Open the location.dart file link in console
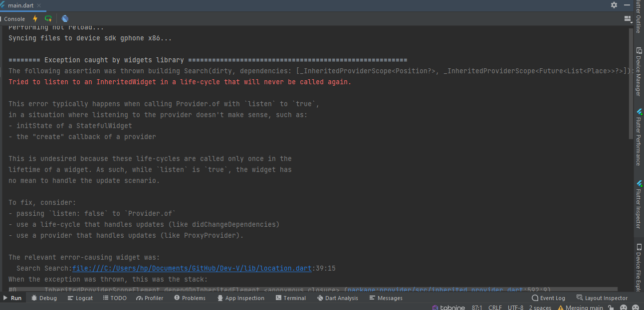The height and width of the screenshot is (310, 644). coord(192,268)
